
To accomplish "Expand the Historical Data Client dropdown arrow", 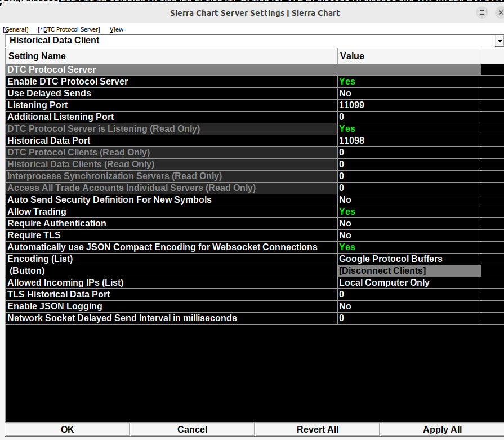I will pyautogui.click(x=499, y=41).
